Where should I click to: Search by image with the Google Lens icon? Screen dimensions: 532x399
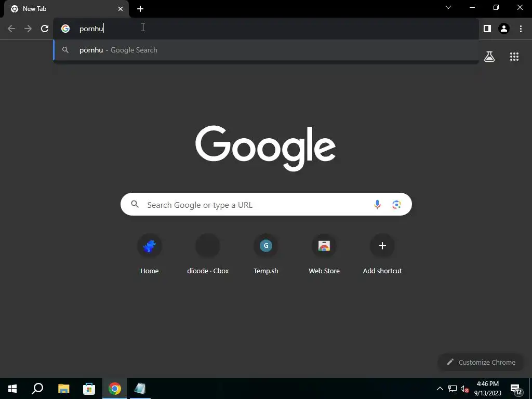pyautogui.click(x=396, y=204)
